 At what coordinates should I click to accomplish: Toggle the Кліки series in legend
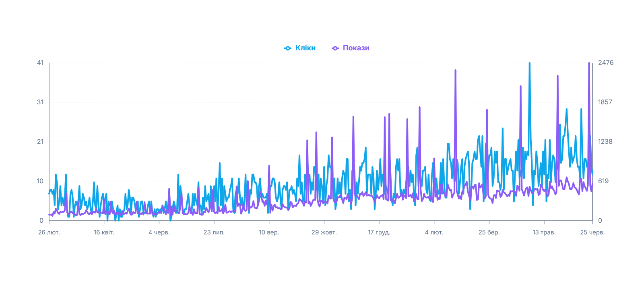[300, 48]
